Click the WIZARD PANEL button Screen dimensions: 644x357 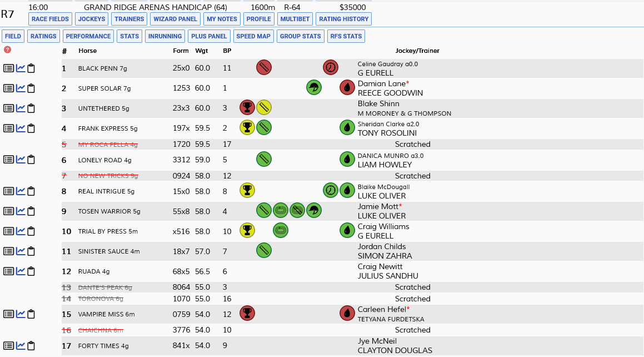[x=176, y=19]
